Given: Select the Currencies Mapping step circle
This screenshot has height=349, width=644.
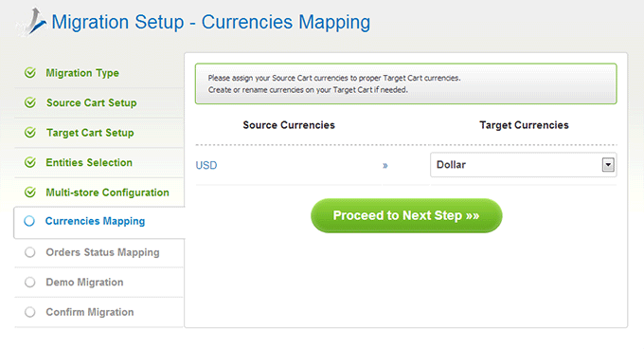Looking at the screenshot, I should point(29,221).
